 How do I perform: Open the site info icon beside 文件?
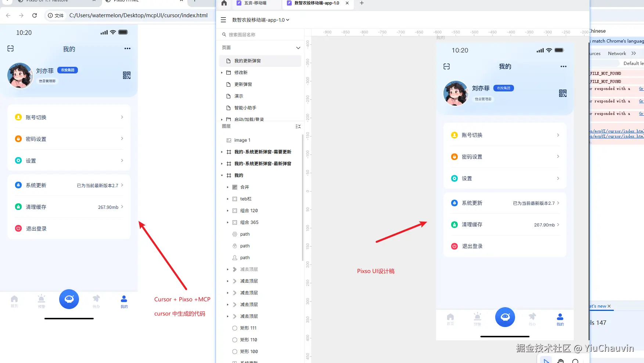pyautogui.click(x=50, y=15)
